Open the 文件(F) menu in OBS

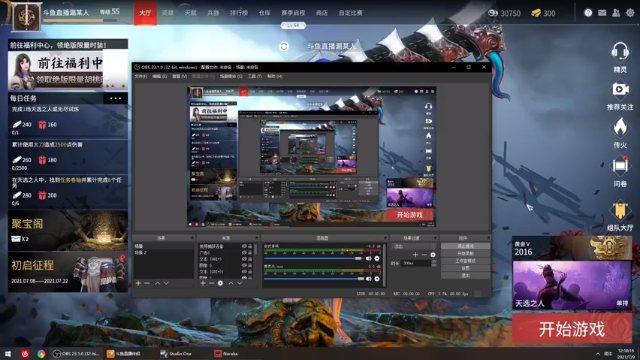(140, 76)
